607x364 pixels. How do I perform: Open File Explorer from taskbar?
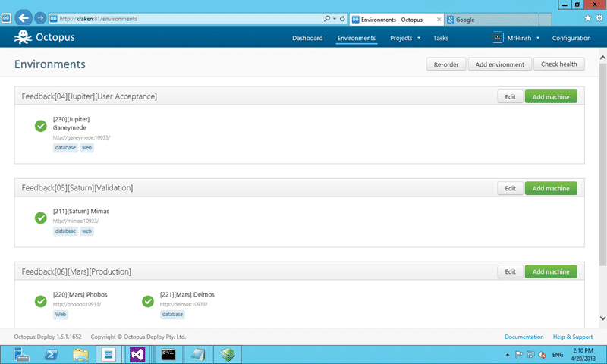coord(80,354)
